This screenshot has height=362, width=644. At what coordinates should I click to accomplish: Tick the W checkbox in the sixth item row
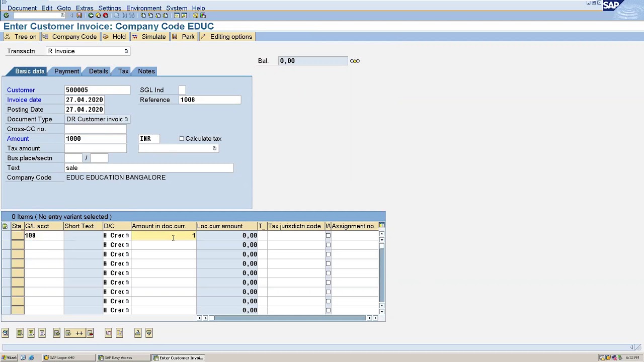[x=328, y=283]
